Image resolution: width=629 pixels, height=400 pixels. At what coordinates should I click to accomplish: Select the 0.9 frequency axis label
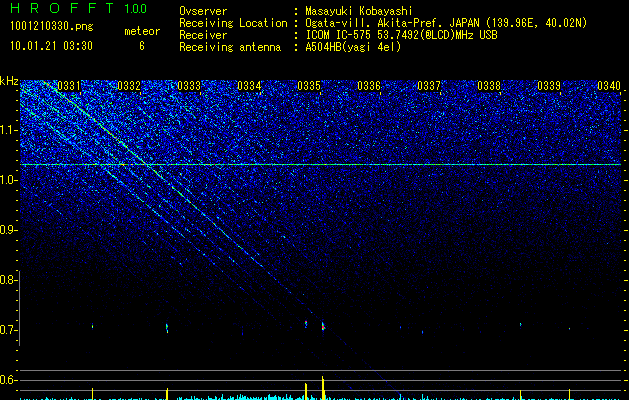[8, 230]
